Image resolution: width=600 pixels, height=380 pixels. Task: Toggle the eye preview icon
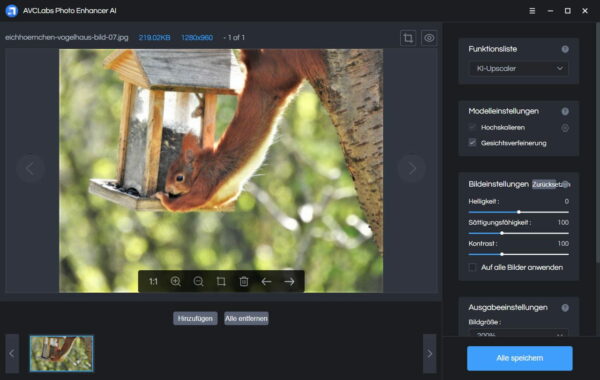pos(429,38)
